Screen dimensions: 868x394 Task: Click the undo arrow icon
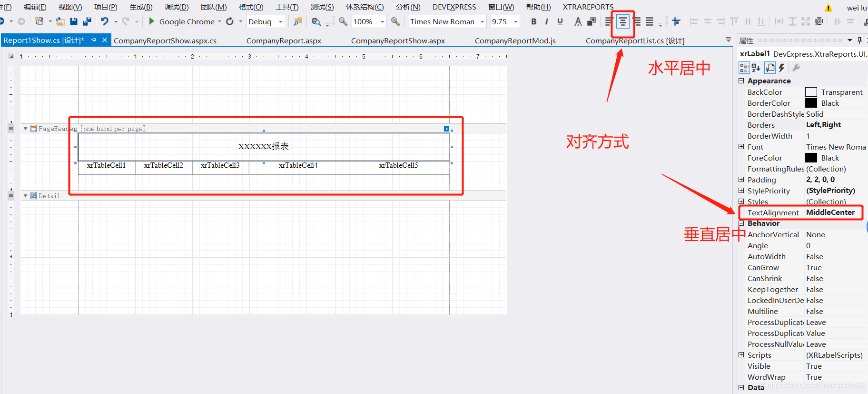click(104, 21)
